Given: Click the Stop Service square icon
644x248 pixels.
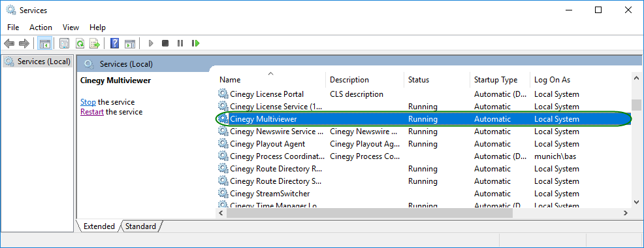Looking at the screenshot, I should (165, 43).
